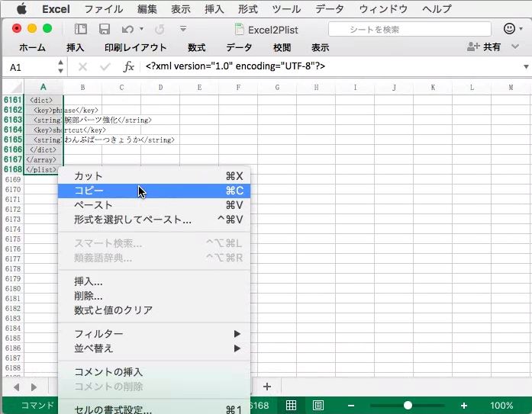The width and height of the screenshot is (532, 414).
Task: Expand the フィルター submenu
Action: point(154,334)
